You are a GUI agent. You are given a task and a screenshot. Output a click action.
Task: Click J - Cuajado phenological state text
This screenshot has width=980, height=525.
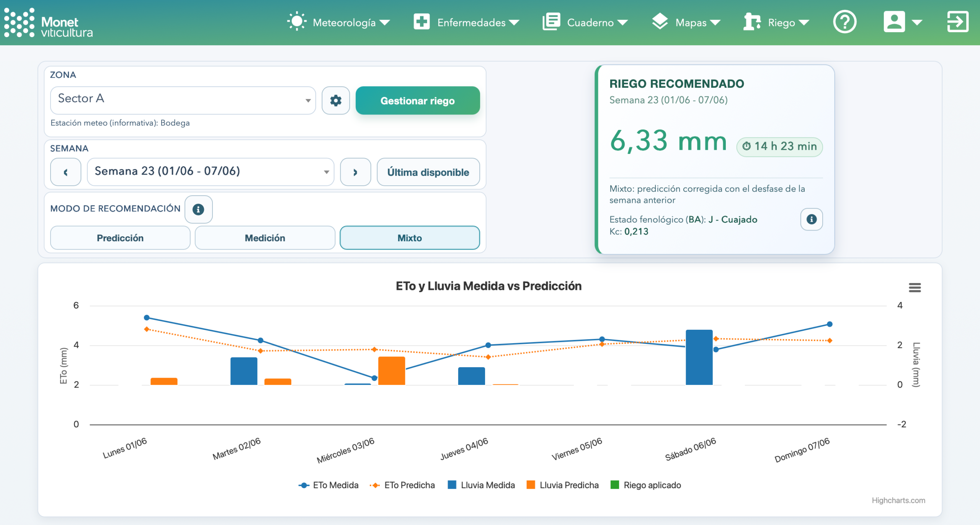733,219
